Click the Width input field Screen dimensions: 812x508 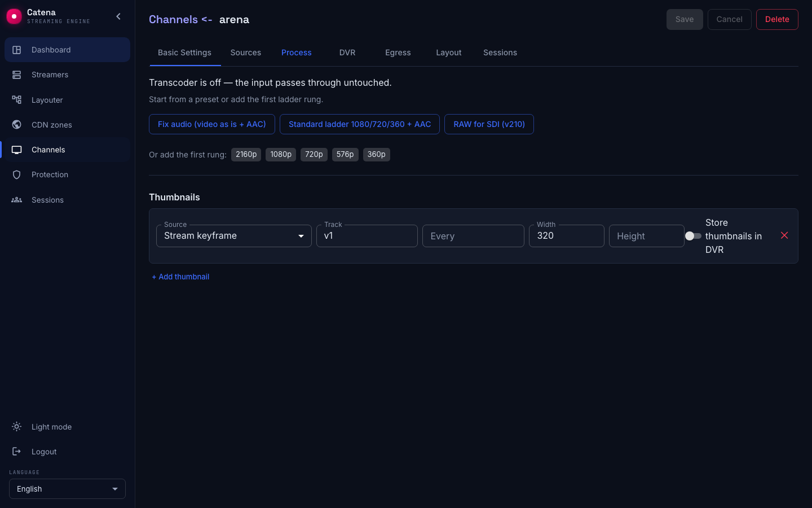[x=567, y=236]
